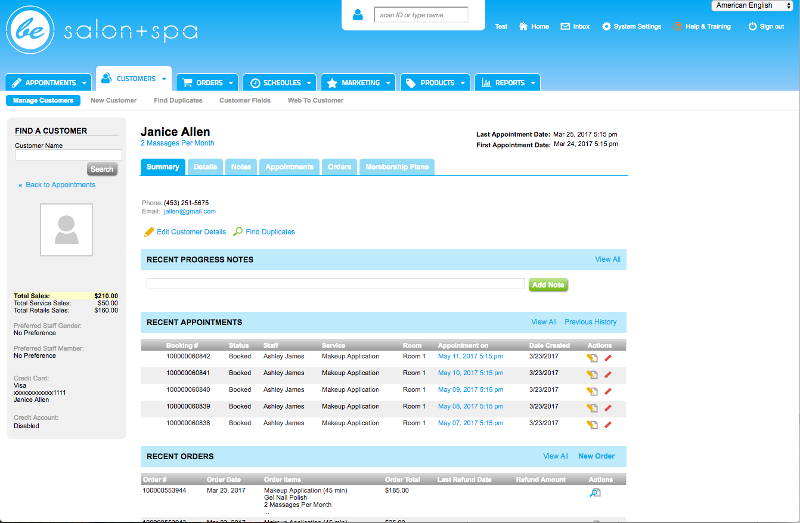Expand the Products menu arrow
Screen dimensions: 800x523
pos(462,83)
